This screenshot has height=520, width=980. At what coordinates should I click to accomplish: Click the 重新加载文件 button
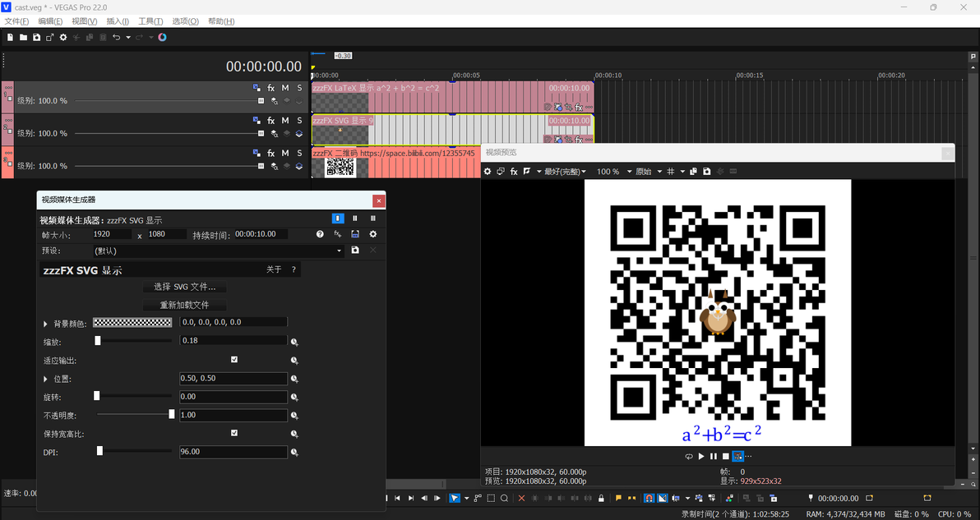pyautogui.click(x=184, y=306)
